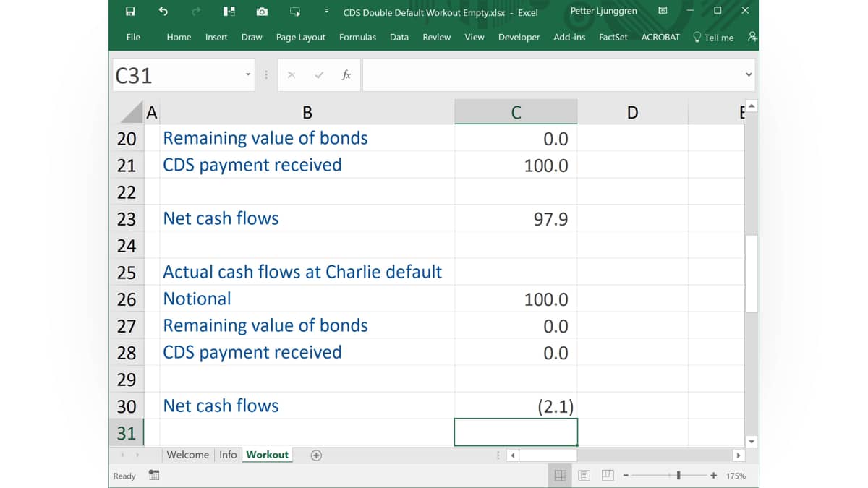This screenshot has width=868, height=488.
Task: Click horizontal scrollbar right arrow
Action: coord(739,455)
